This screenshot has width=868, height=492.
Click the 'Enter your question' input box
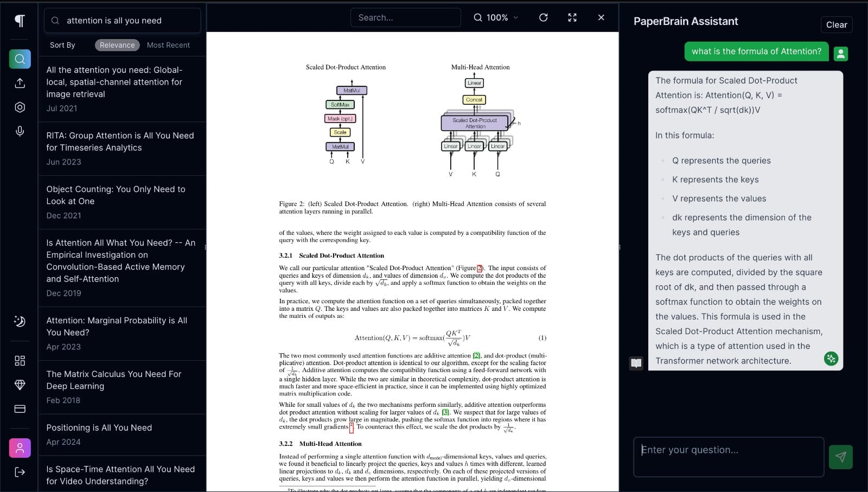[x=729, y=457]
